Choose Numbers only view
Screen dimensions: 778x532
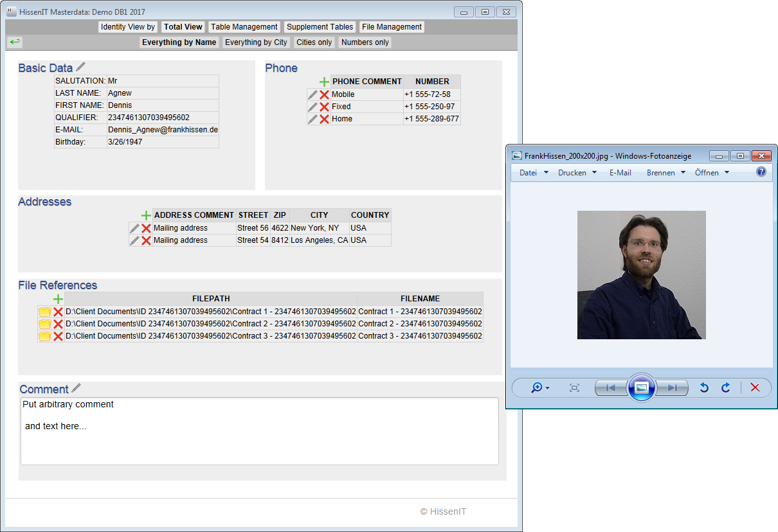[x=365, y=42]
